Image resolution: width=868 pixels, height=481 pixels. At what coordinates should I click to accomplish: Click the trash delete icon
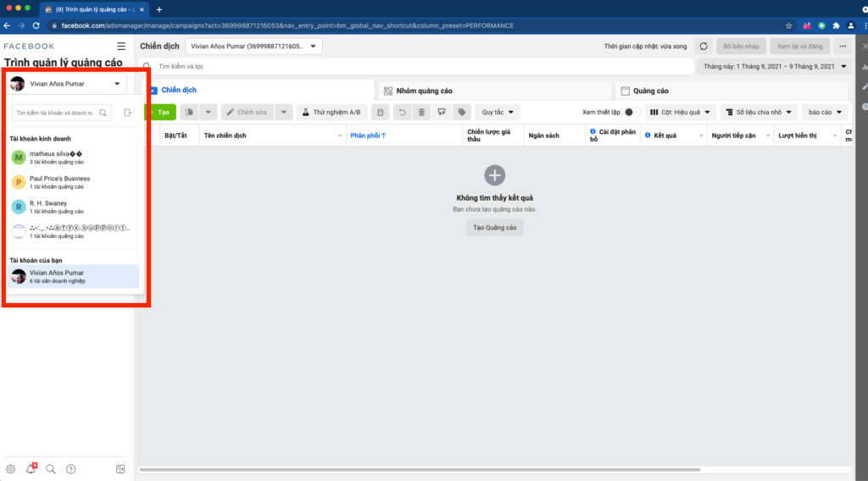421,113
